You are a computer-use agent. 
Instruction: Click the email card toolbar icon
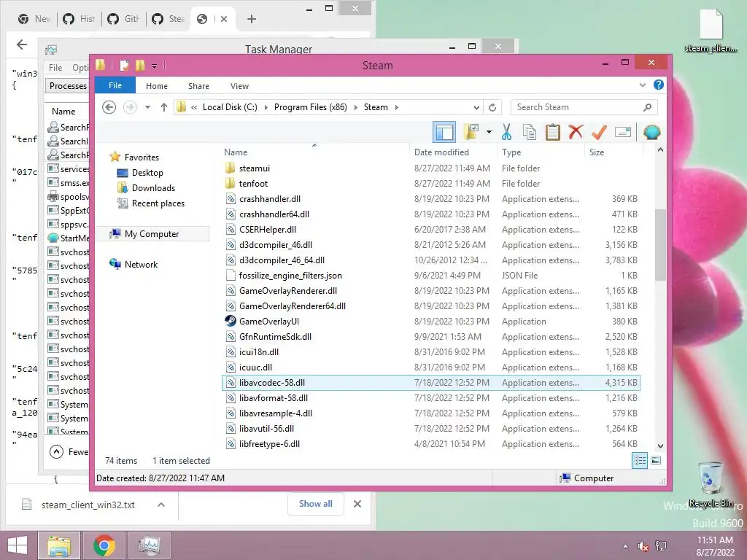point(623,132)
